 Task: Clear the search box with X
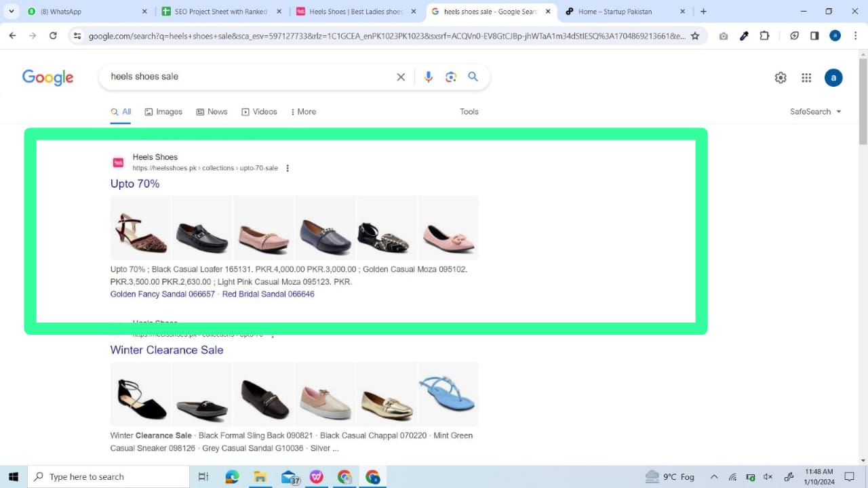click(x=401, y=77)
